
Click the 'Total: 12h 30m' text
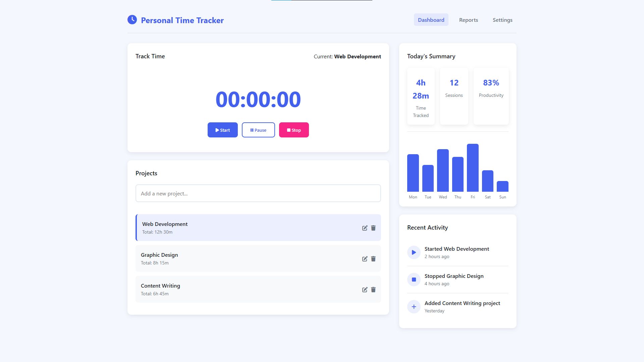(157, 232)
